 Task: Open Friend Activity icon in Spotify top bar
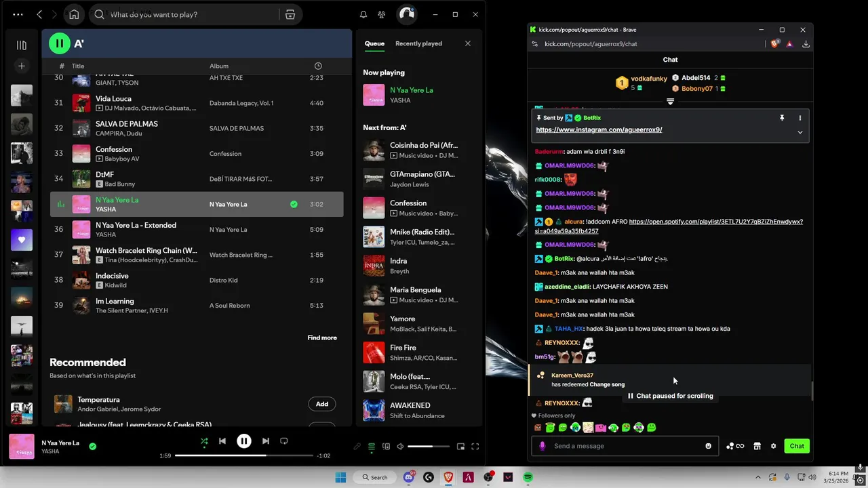382,14
